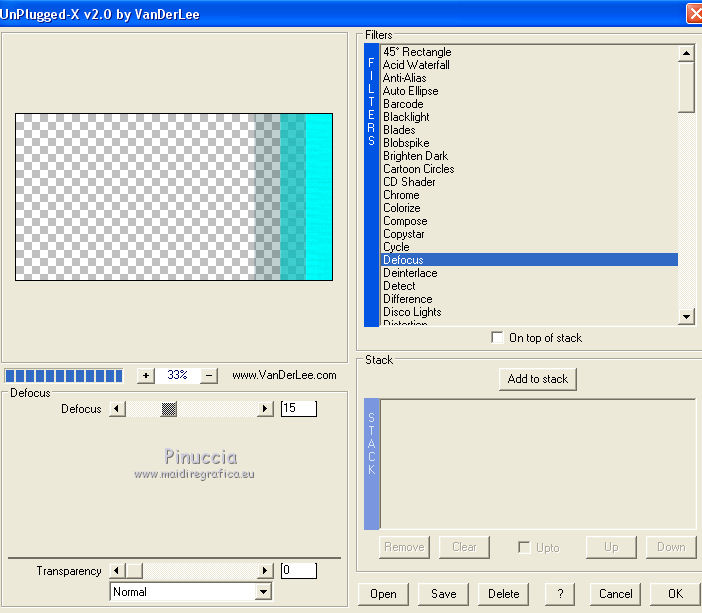The image size is (702, 613).
Task: Zoom in the preview with plus button
Action: point(146,375)
